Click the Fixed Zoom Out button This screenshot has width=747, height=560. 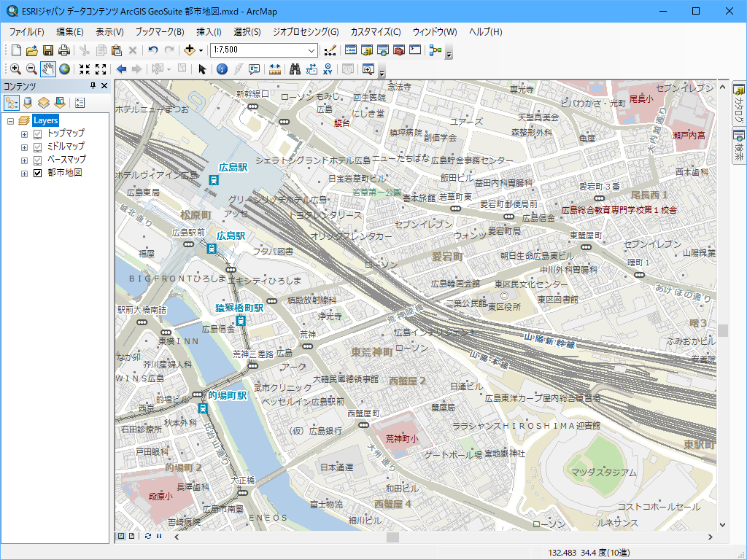click(101, 69)
